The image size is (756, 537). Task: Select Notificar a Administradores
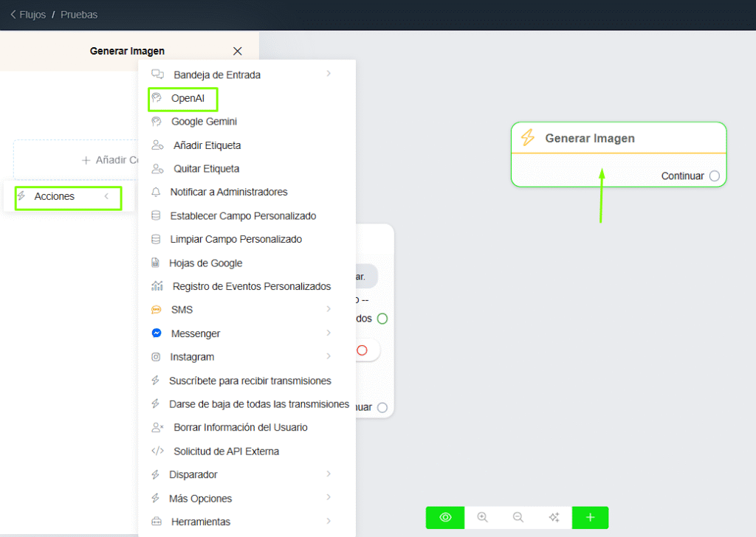228,192
